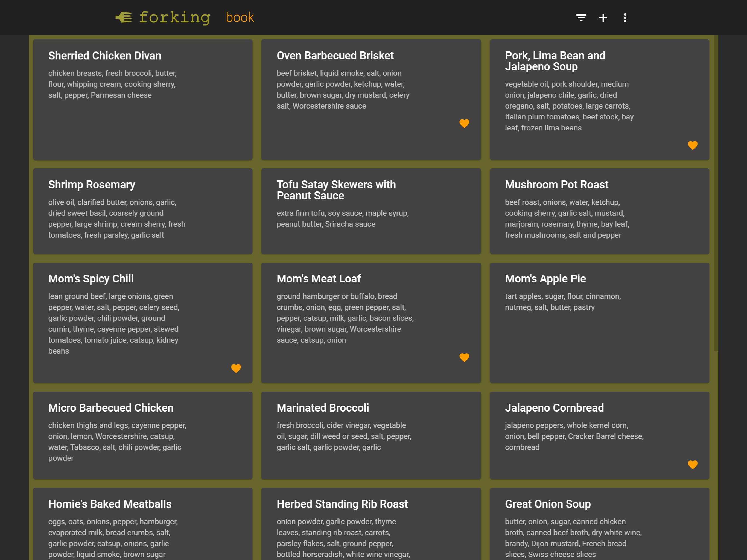Open Homie's Baked Meatballs recipe
Image resolution: width=747 pixels, height=560 pixels.
(x=110, y=504)
